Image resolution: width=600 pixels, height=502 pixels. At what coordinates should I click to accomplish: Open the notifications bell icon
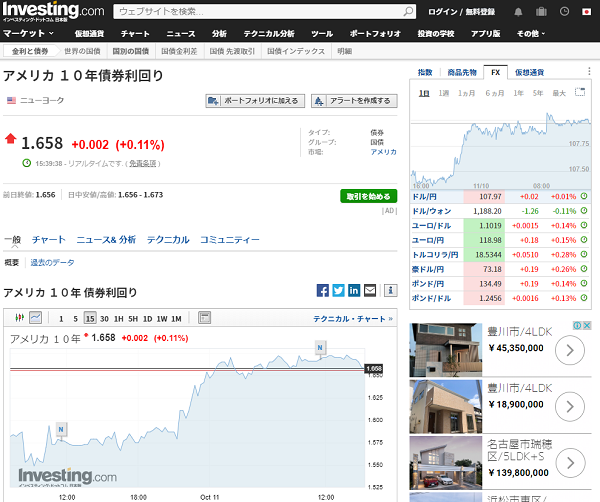pos(518,12)
